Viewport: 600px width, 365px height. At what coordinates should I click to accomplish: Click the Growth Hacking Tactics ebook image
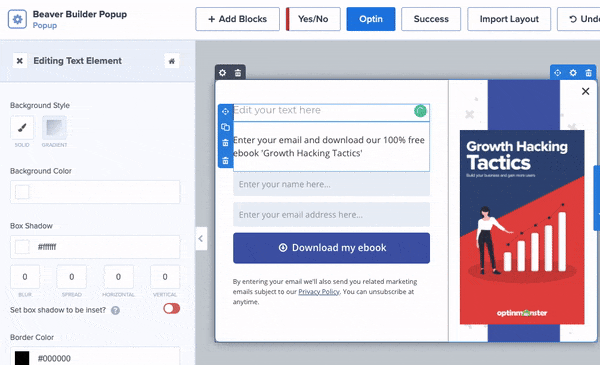click(522, 227)
